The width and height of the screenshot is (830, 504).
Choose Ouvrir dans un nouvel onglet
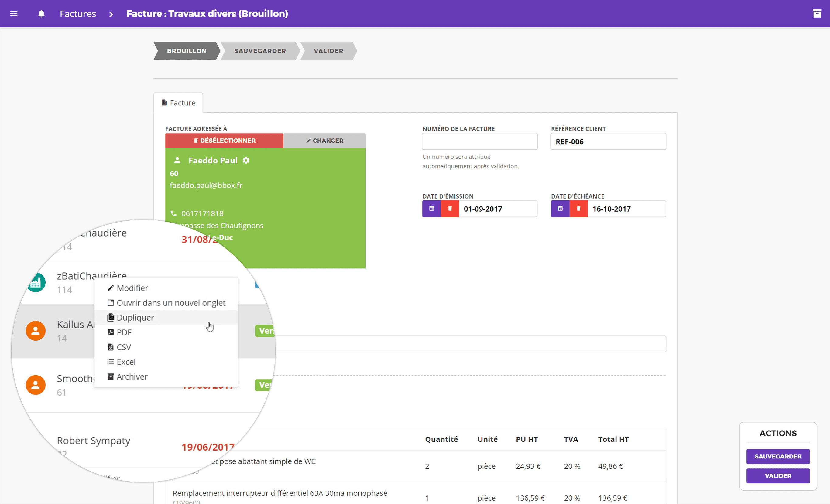coord(166,303)
